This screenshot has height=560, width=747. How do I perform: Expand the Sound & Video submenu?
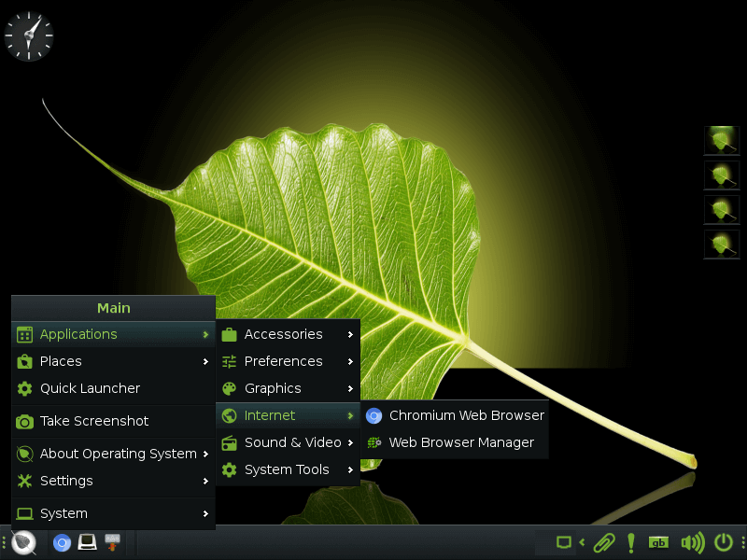(x=288, y=442)
